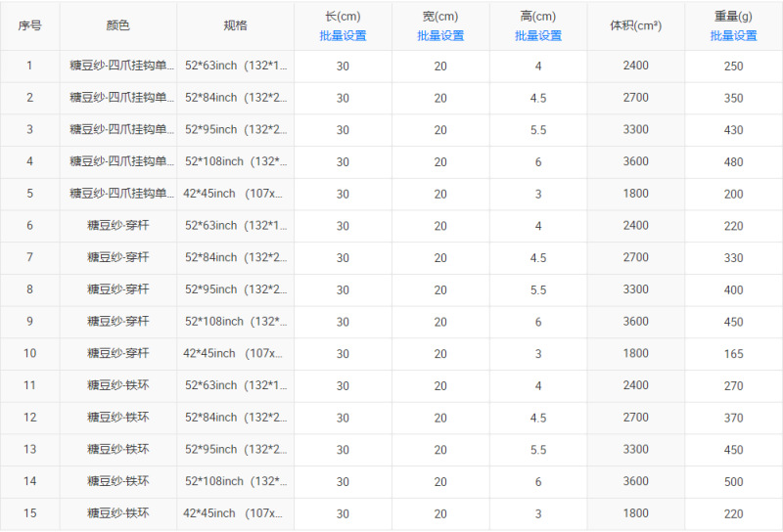The height and width of the screenshot is (532, 783).
Task: Edit the weight field 220 in row 6
Action: (x=733, y=226)
